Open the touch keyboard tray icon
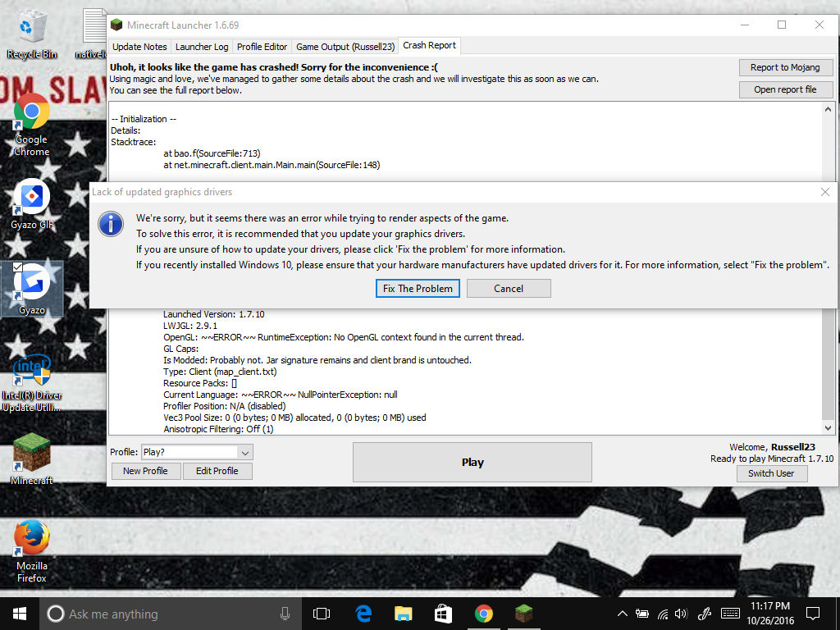This screenshot has width=840, height=630. (731, 614)
